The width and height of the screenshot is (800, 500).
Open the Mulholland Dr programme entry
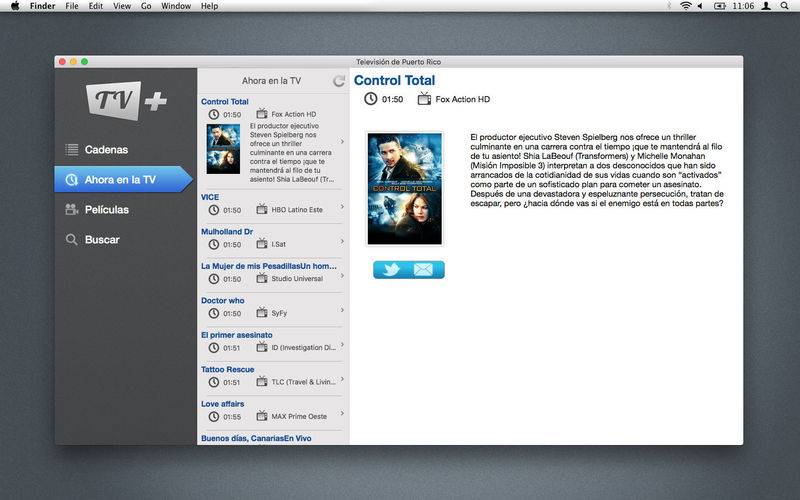pyautogui.click(x=272, y=240)
